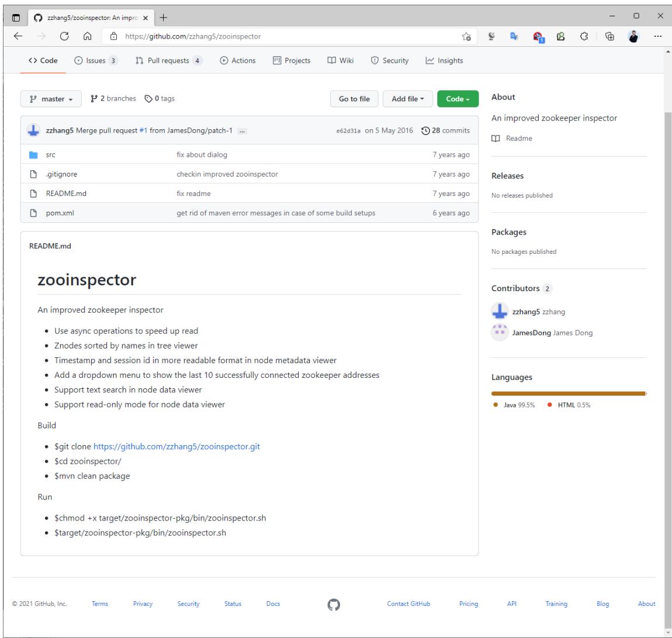Open the pom.xml file link
Screen dimensions: 672x638
tap(60, 213)
